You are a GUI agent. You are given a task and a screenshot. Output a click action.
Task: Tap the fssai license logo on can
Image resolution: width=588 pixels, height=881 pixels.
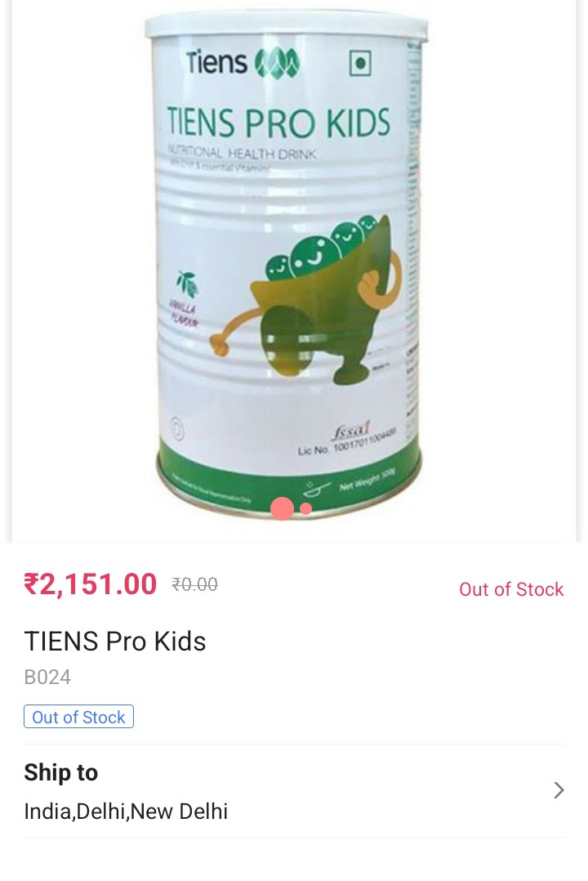pos(350,432)
